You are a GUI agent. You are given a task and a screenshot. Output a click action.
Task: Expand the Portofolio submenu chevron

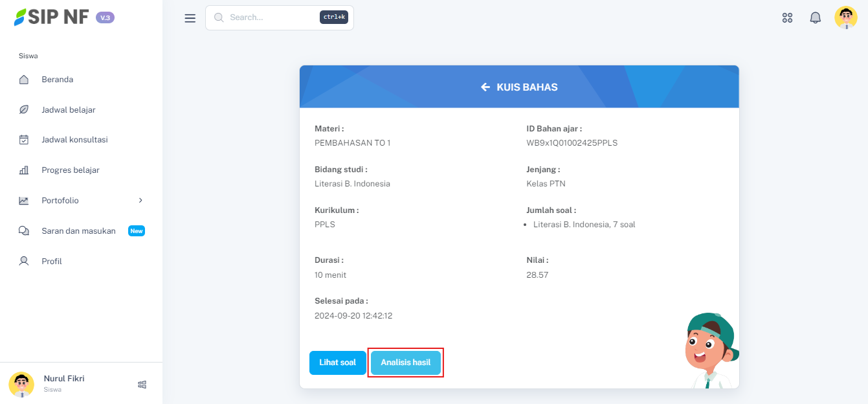(x=140, y=201)
